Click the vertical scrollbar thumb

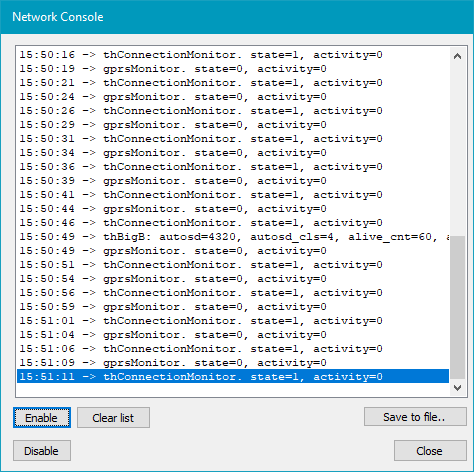coord(457,307)
